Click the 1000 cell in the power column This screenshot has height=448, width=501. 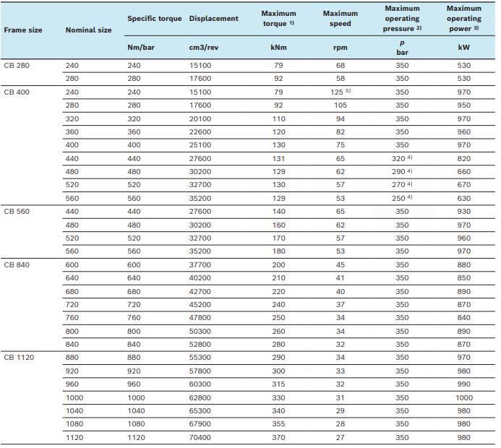pyautogui.click(x=464, y=397)
